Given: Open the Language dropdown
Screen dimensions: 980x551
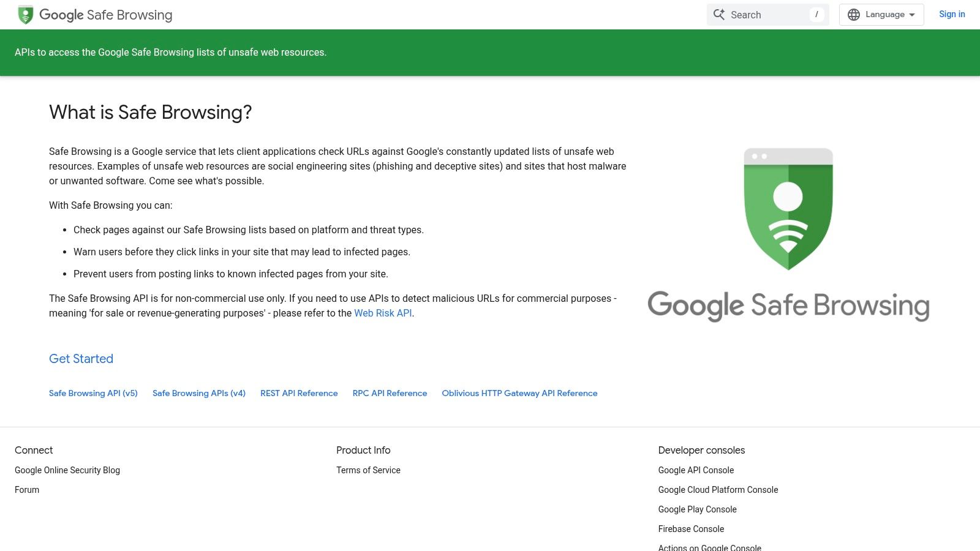Looking at the screenshot, I should click(881, 15).
